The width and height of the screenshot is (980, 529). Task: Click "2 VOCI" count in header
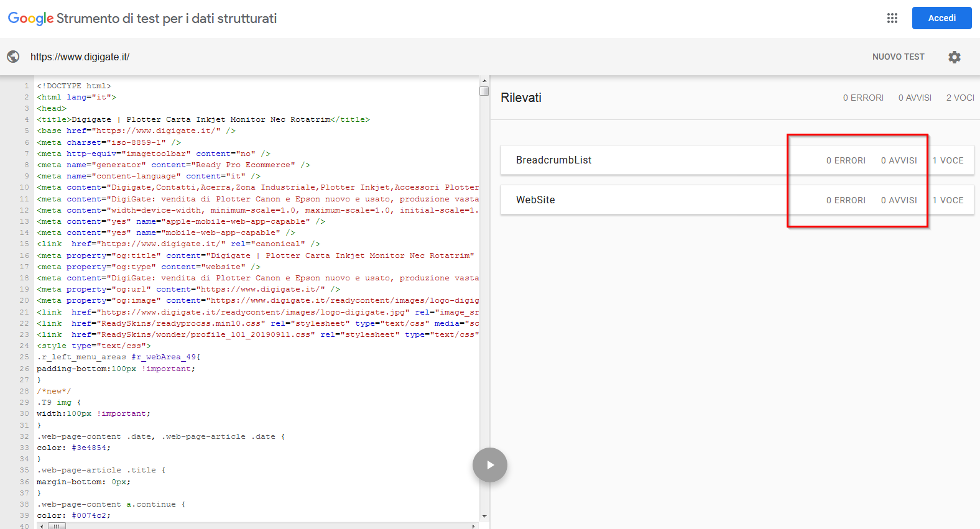tap(960, 98)
